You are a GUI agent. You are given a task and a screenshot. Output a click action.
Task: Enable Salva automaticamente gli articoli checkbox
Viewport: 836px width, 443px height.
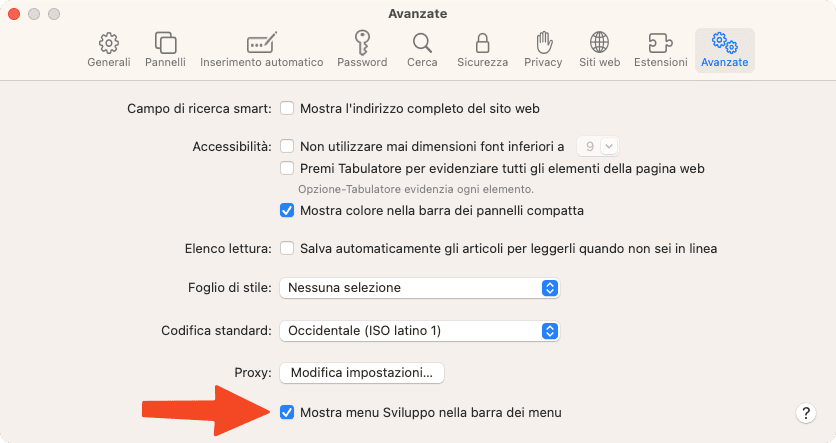pos(287,248)
